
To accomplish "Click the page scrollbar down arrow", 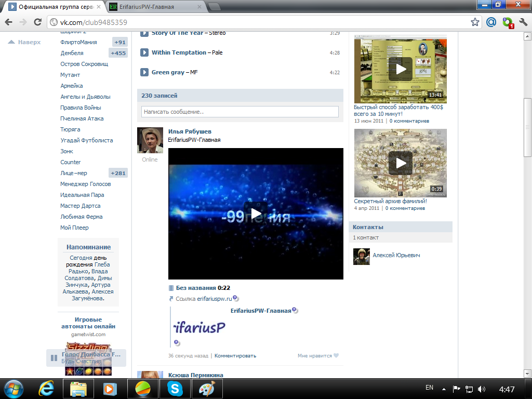I will [527, 374].
